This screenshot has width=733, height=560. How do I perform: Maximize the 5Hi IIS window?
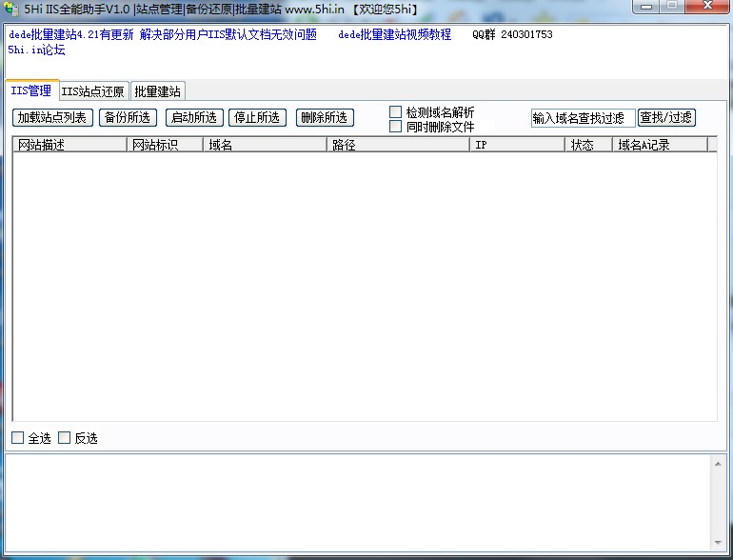672,7
